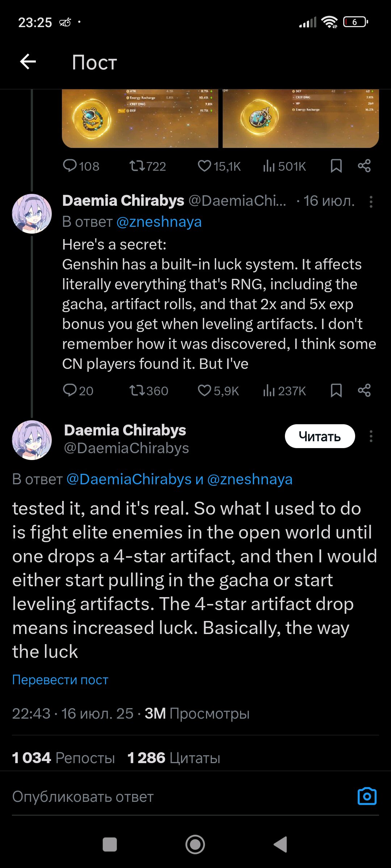Open more options beside Читать button
Screen dimensions: 391x868
click(x=371, y=436)
